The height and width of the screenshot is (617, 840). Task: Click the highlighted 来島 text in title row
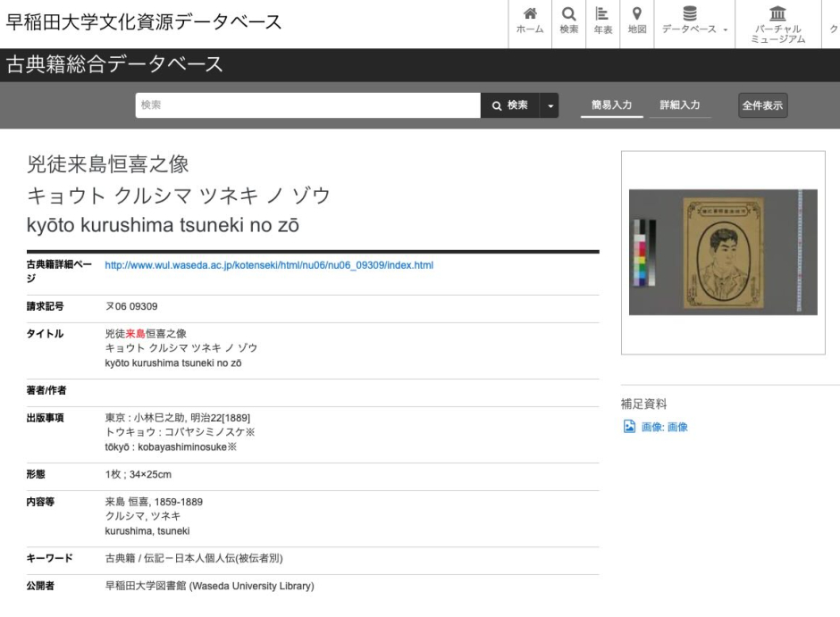pyautogui.click(x=136, y=333)
